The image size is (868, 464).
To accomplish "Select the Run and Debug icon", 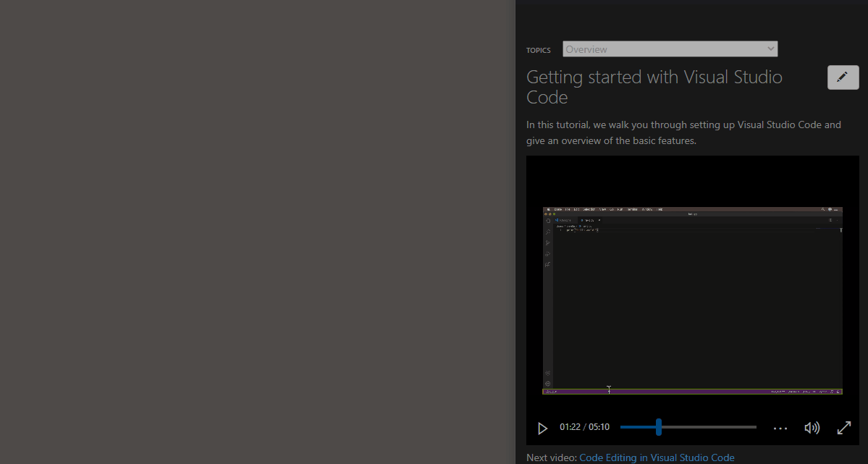I will click(x=548, y=253).
